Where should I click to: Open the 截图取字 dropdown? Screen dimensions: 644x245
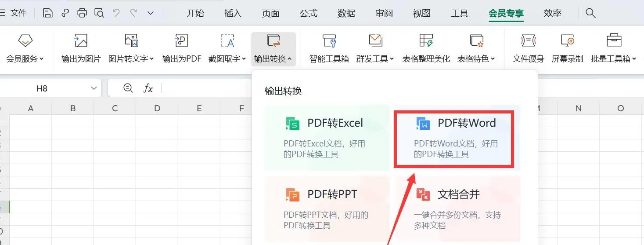pos(227,48)
